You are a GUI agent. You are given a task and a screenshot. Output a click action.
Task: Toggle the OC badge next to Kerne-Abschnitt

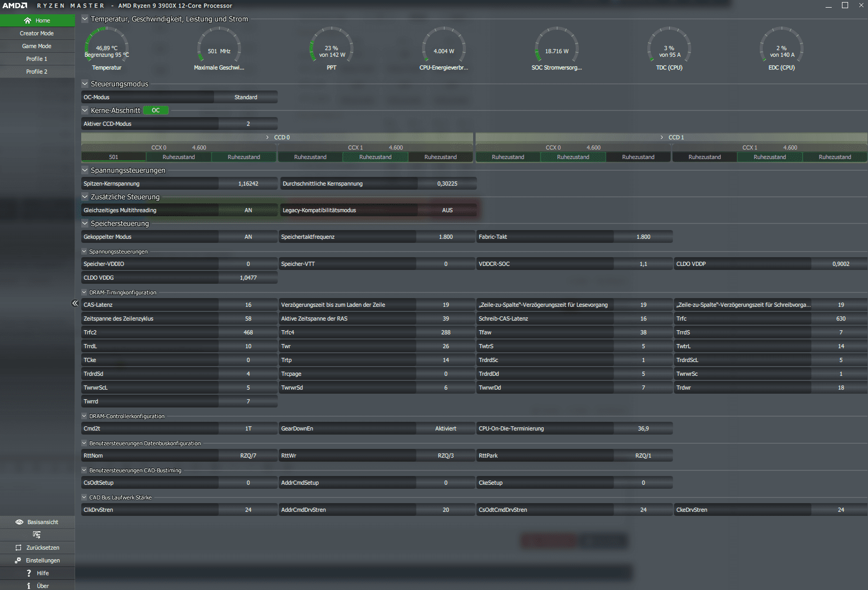(x=156, y=110)
